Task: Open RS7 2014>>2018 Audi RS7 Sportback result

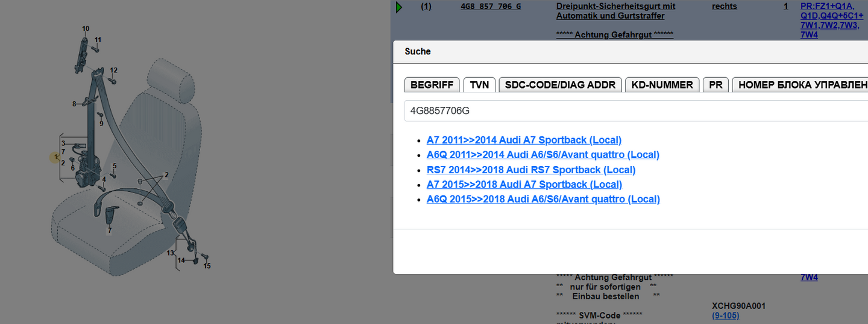Action: pyautogui.click(x=531, y=170)
